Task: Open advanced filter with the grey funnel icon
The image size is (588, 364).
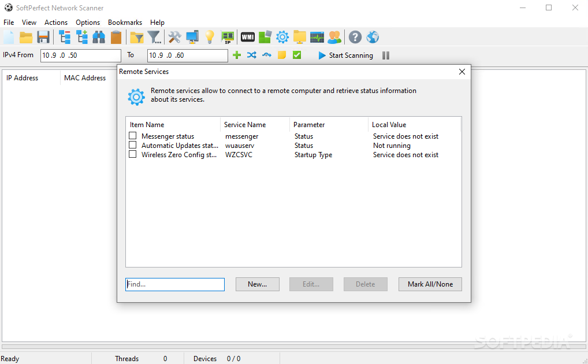Action: click(154, 37)
